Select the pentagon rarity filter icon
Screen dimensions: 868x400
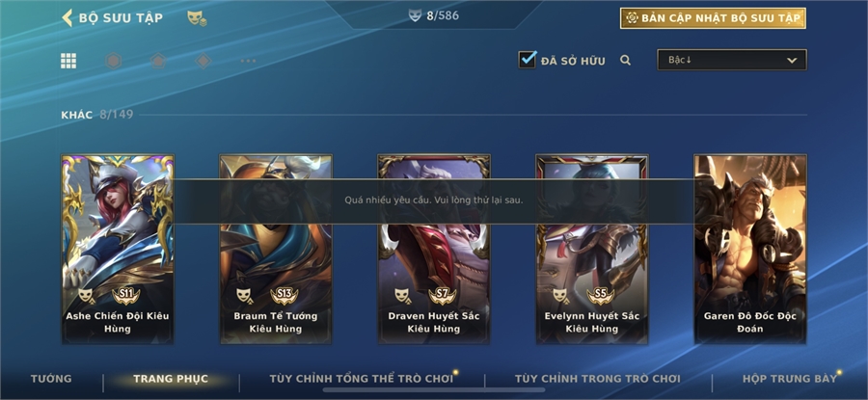tap(158, 61)
